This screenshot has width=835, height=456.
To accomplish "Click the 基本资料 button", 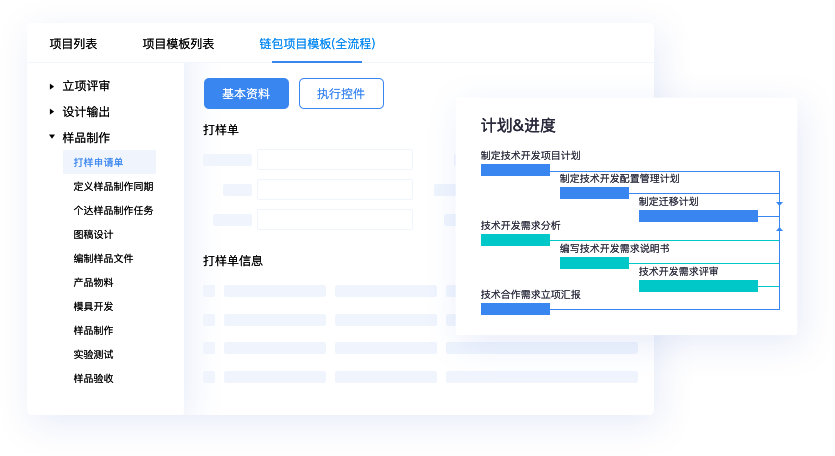I will coord(246,93).
